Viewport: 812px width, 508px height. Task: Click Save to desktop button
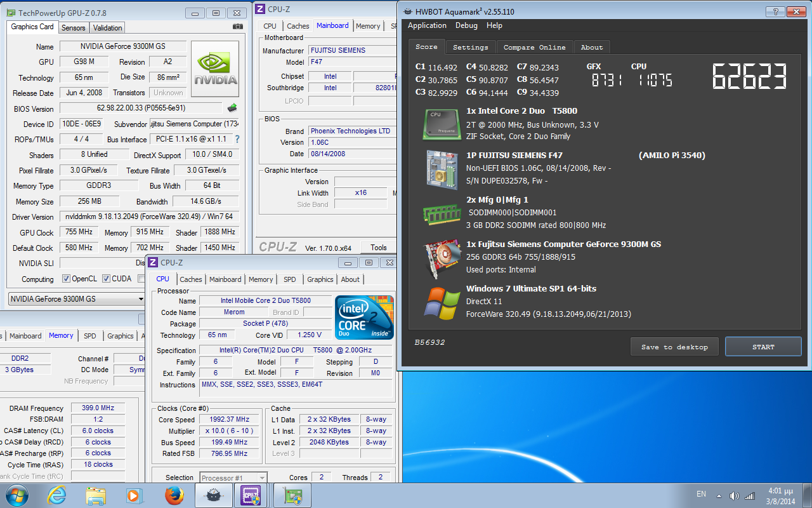click(674, 347)
